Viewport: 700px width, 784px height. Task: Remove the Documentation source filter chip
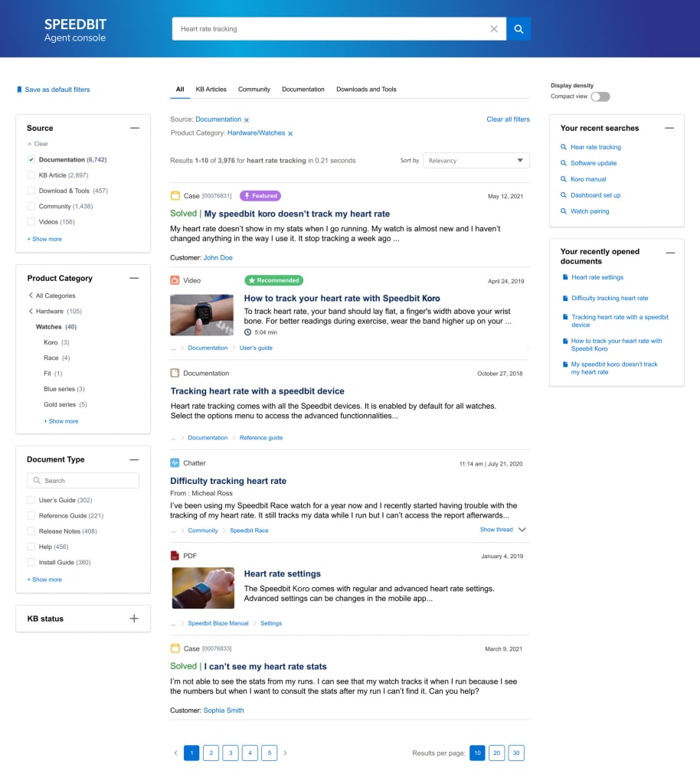tap(247, 120)
